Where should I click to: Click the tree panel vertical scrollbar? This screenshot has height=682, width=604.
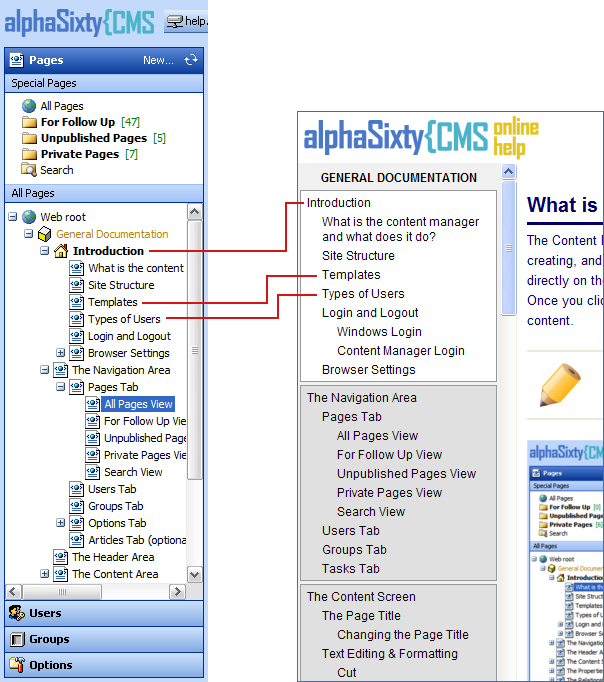[x=195, y=350]
